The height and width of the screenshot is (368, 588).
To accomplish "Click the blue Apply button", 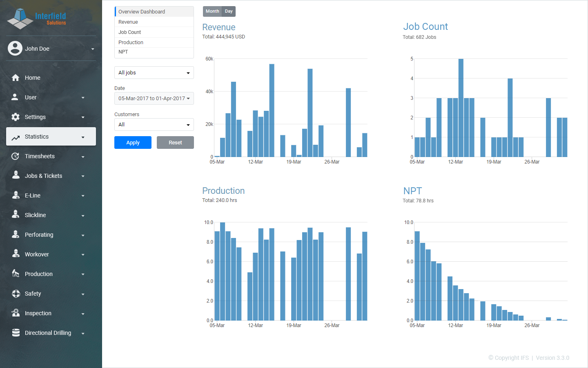I will click(133, 143).
